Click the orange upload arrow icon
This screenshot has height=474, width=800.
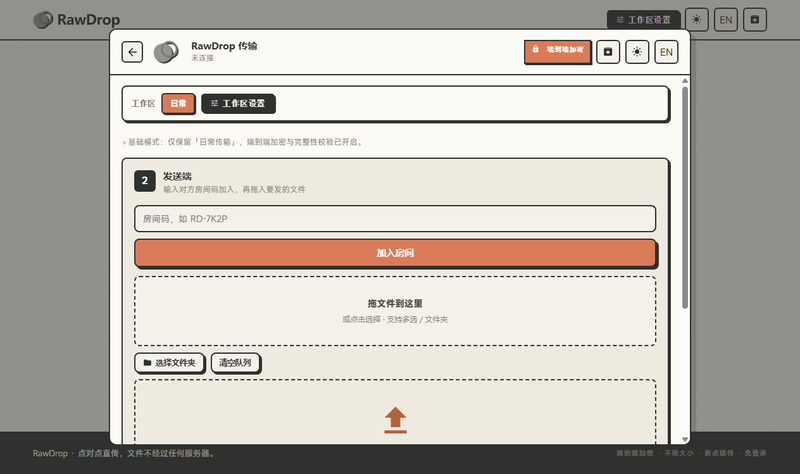[395, 420]
